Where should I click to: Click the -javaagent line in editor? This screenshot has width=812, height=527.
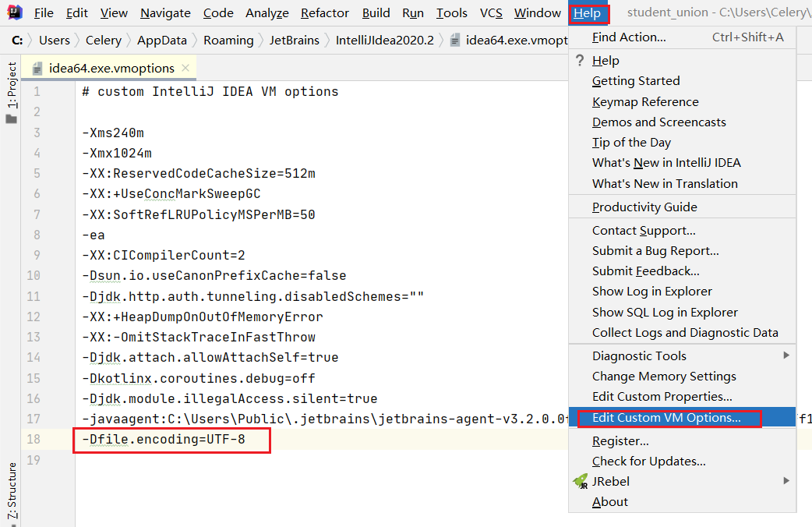click(x=325, y=419)
